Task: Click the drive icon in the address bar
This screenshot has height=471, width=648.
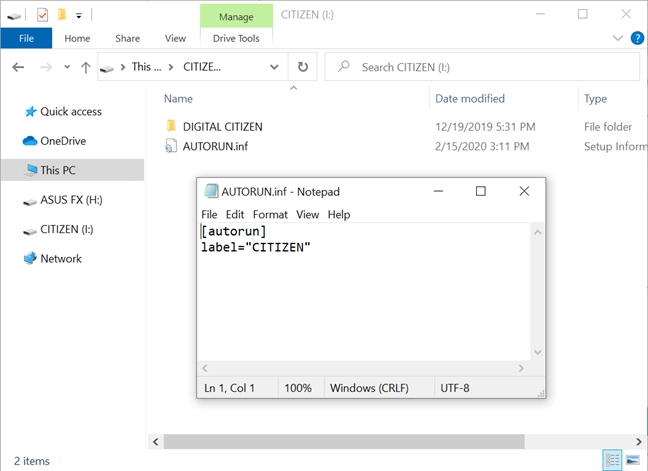Action: click(x=107, y=69)
